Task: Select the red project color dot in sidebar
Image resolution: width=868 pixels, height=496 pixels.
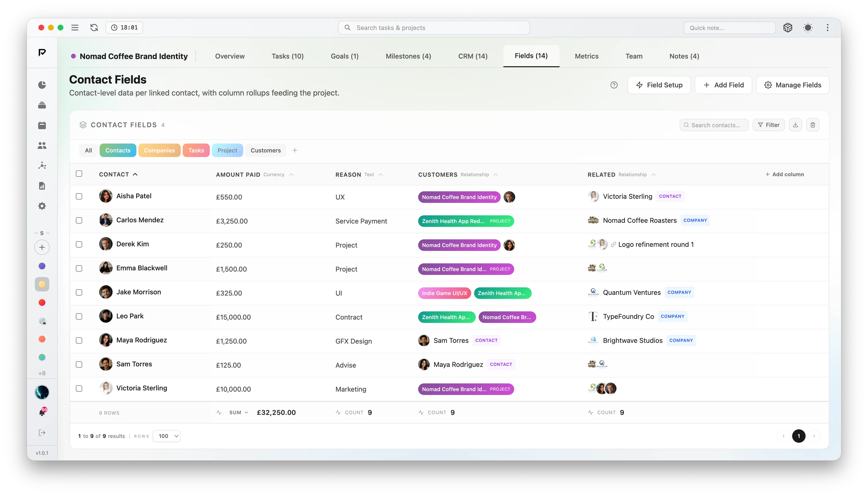Action: [x=42, y=303]
